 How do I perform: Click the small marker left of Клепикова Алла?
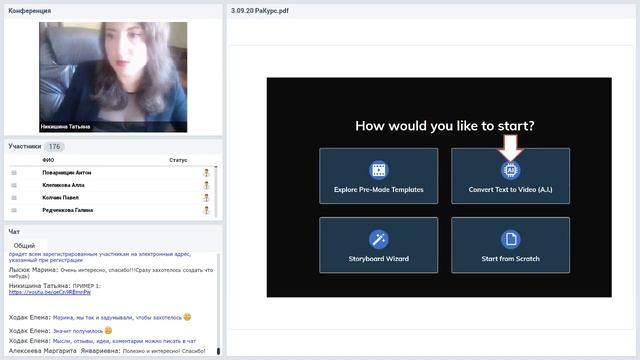tap(14, 185)
